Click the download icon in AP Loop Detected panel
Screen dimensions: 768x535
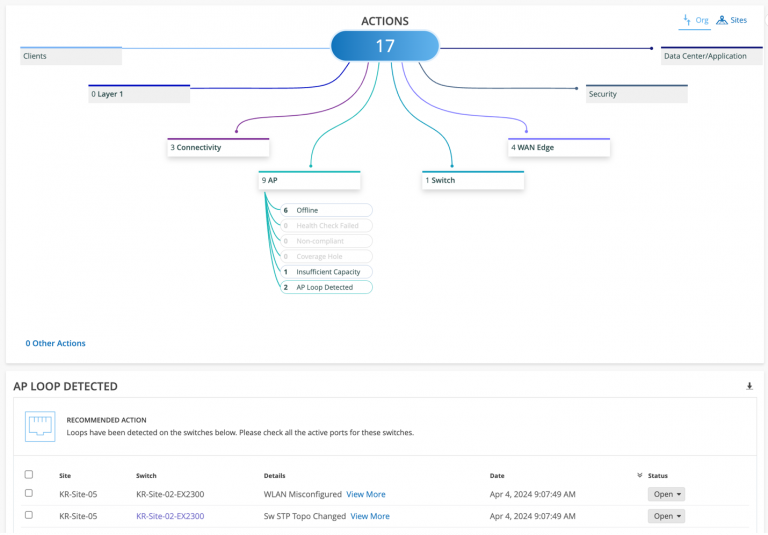[749, 386]
